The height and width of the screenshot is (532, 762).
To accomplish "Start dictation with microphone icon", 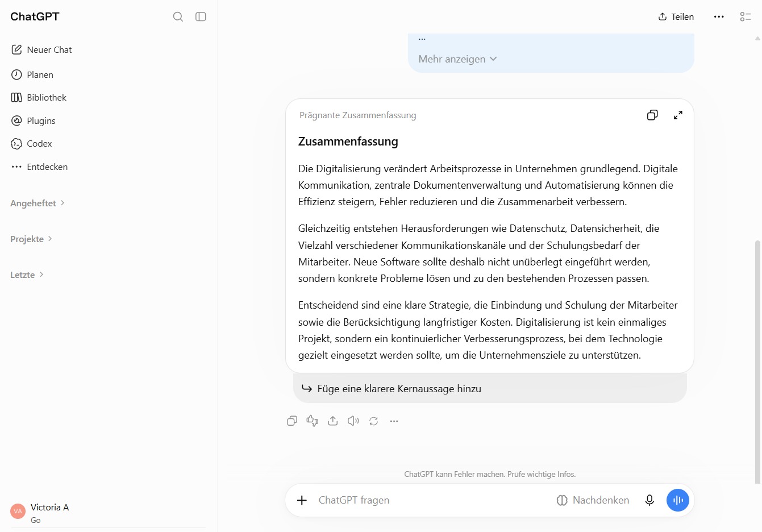I will point(649,500).
